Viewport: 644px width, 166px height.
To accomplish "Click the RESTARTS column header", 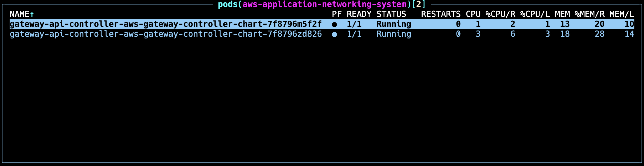I will point(441,14).
